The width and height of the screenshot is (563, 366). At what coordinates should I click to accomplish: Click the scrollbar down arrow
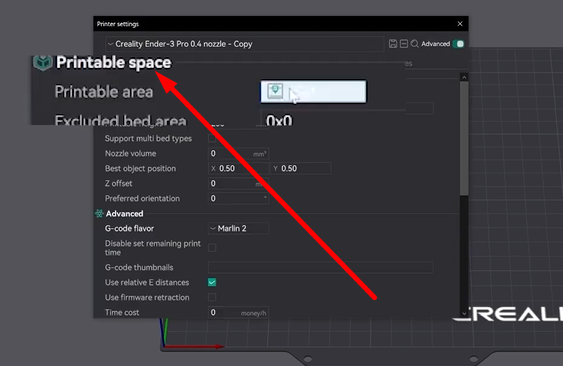[x=464, y=314]
